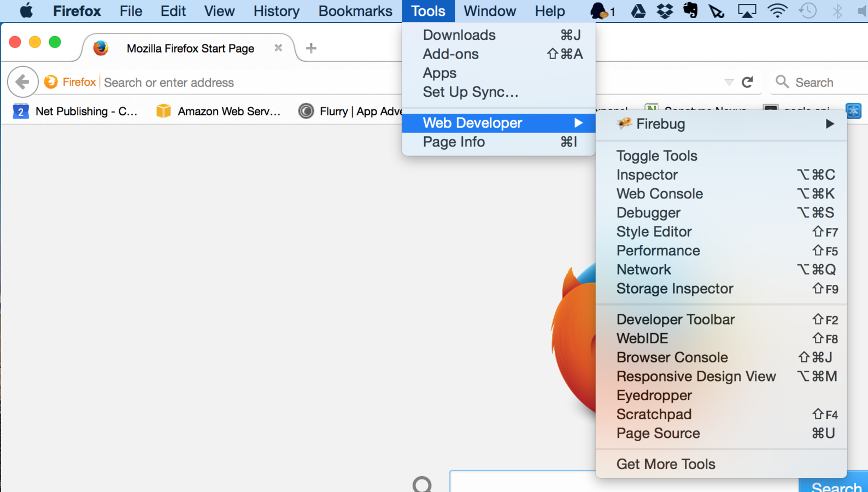Click the blue Search button on start page
This screenshot has height=492, width=868.
click(x=834, y=485)
